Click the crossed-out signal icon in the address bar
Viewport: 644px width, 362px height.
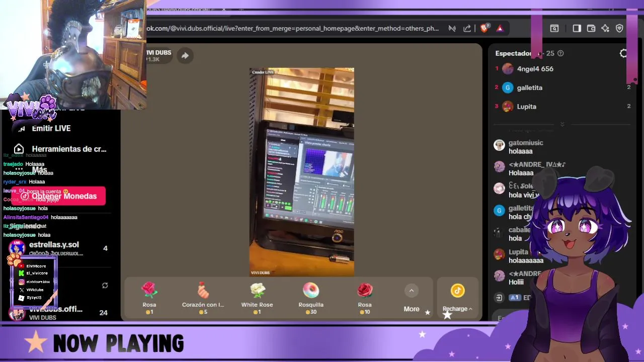point(452,29)
